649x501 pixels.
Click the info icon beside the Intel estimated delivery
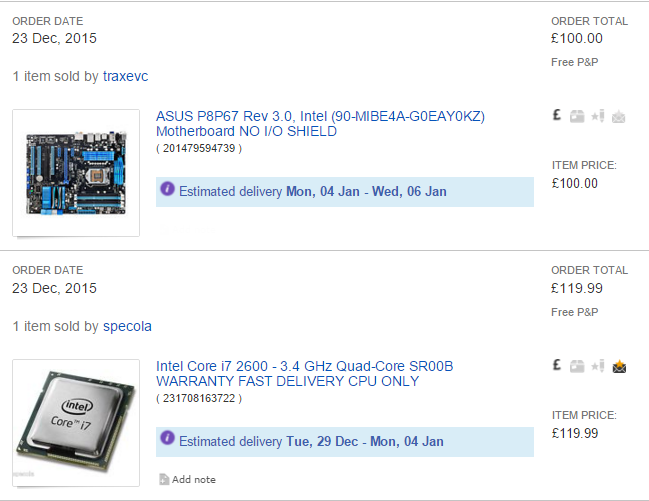(x=167, y=439)
